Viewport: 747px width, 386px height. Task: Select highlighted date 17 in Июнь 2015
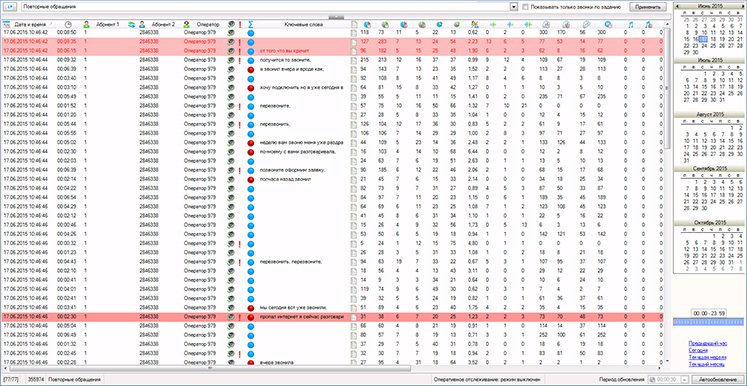[x=703, y=40]
